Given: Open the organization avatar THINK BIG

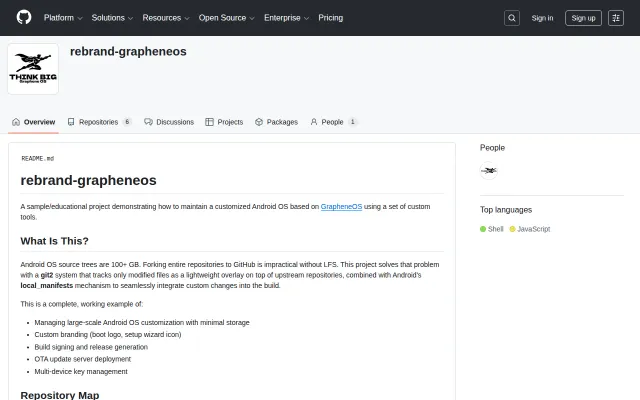Looking at the screenshot, I should tap(33, 69).
